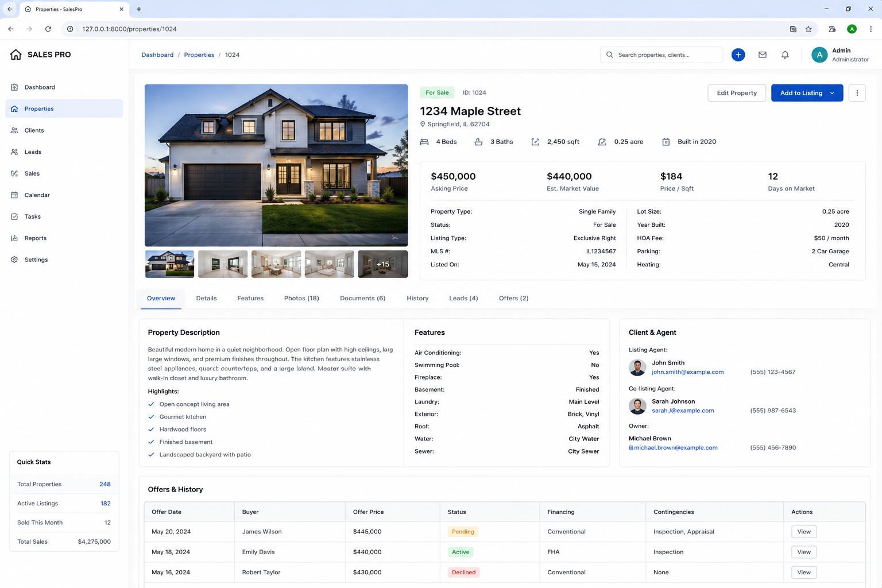Viewport: 882px width, 588px height.
Task: Switch to the Features tab
Action: tap(250, 298)
